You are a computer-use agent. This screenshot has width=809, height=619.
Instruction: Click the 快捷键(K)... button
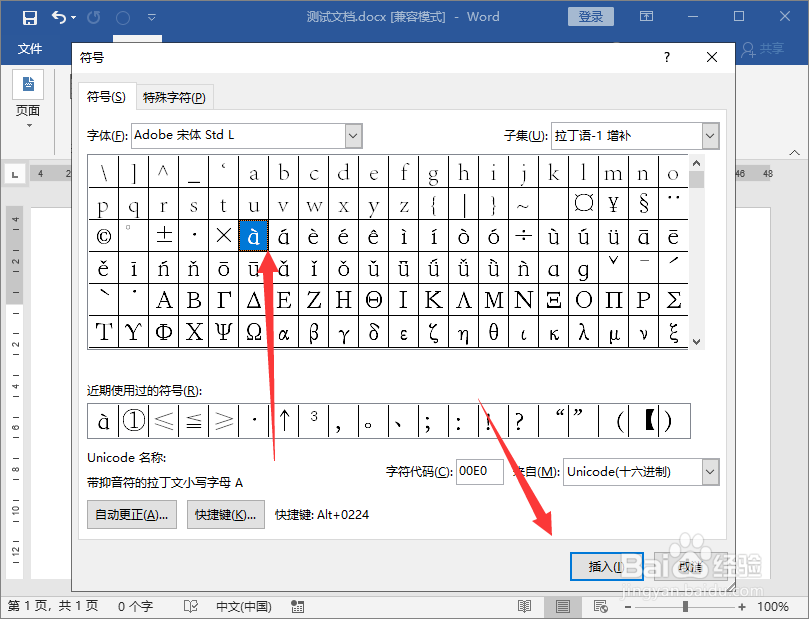pyautogui.click(x=225, y=515)
